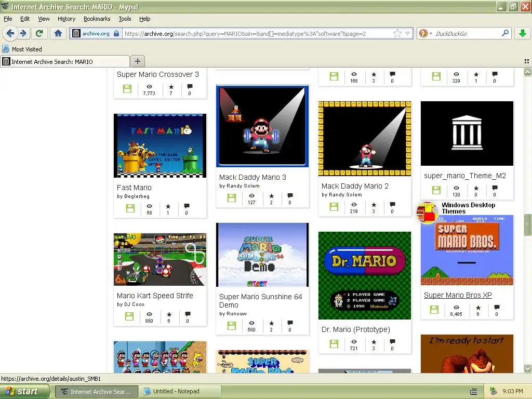
Task: Click views eye icon under Mario Kart Speed Strife
Action: (x=149, y=314)
